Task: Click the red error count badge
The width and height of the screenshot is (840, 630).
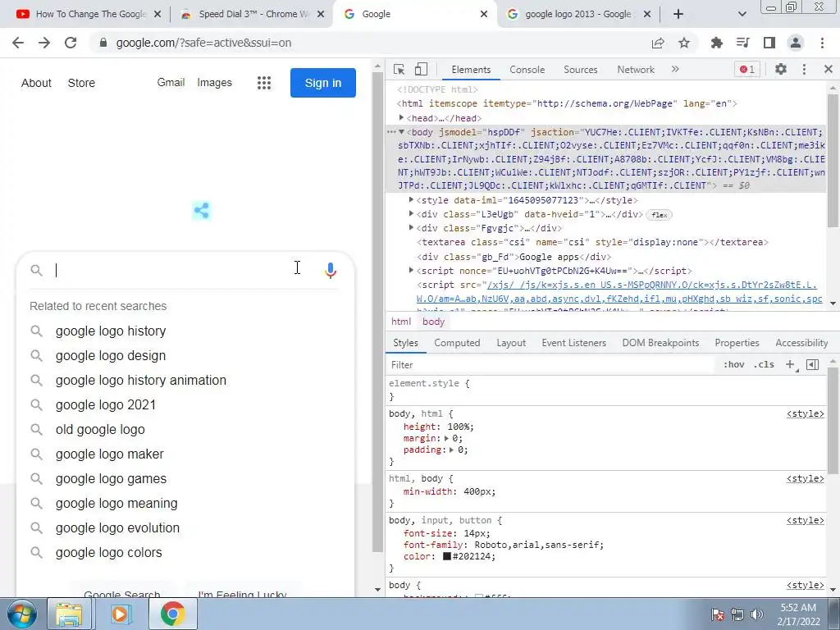Action: pos(747,69)
